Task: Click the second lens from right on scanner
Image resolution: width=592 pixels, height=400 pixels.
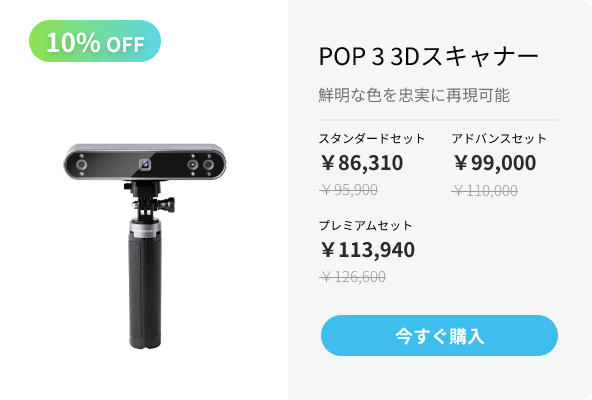Action: point(193,165)
